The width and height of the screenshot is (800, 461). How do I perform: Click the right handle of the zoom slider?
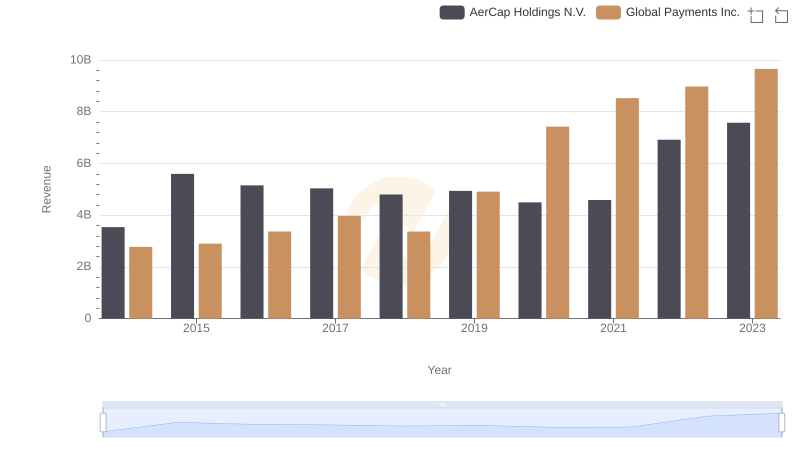781,423
